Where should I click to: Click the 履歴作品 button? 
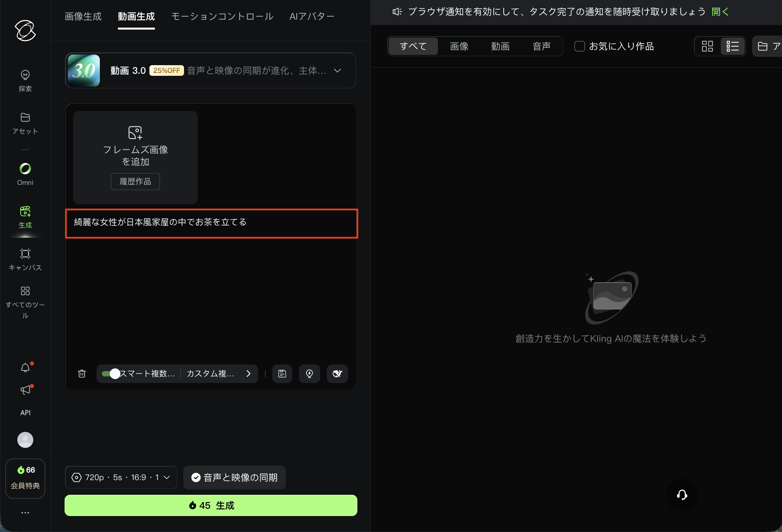click(135, 182)
